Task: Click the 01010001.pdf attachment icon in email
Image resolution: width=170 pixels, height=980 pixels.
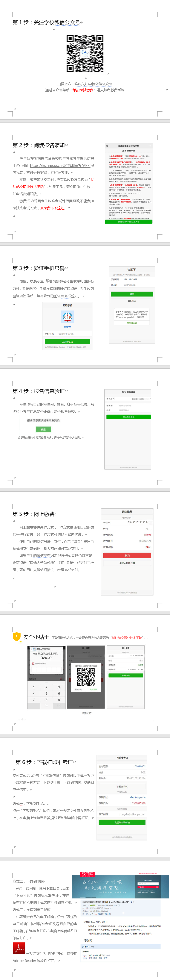Action: click(85, 956)
